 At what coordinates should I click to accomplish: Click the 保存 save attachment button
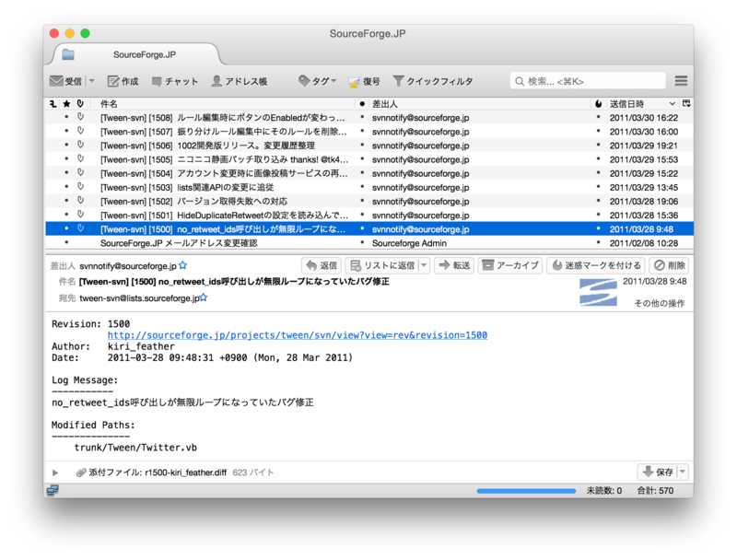click(x=658, y=472)
